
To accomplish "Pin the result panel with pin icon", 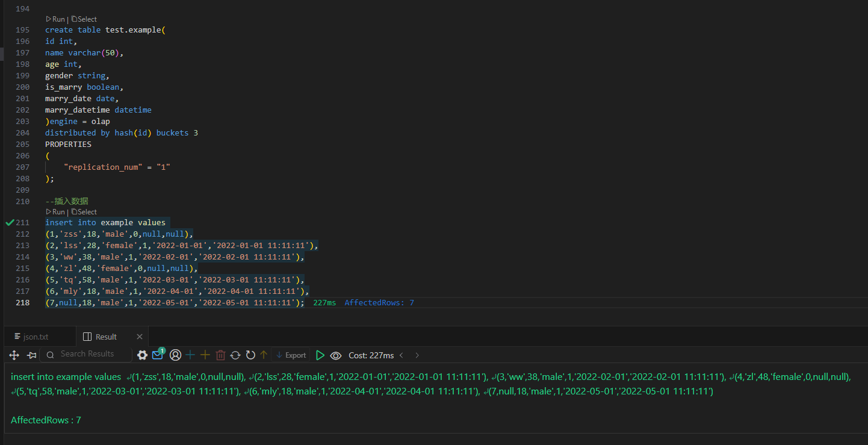I will tap(32, 355).
